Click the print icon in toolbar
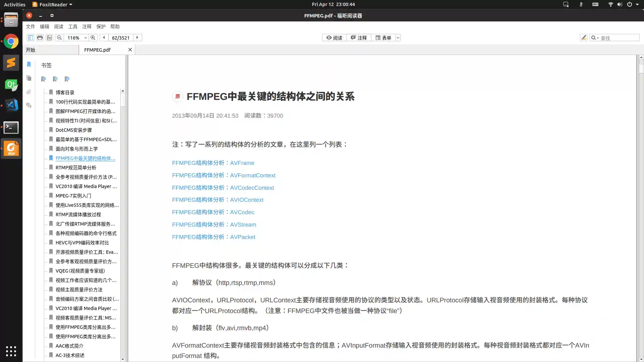 (40, 38)
